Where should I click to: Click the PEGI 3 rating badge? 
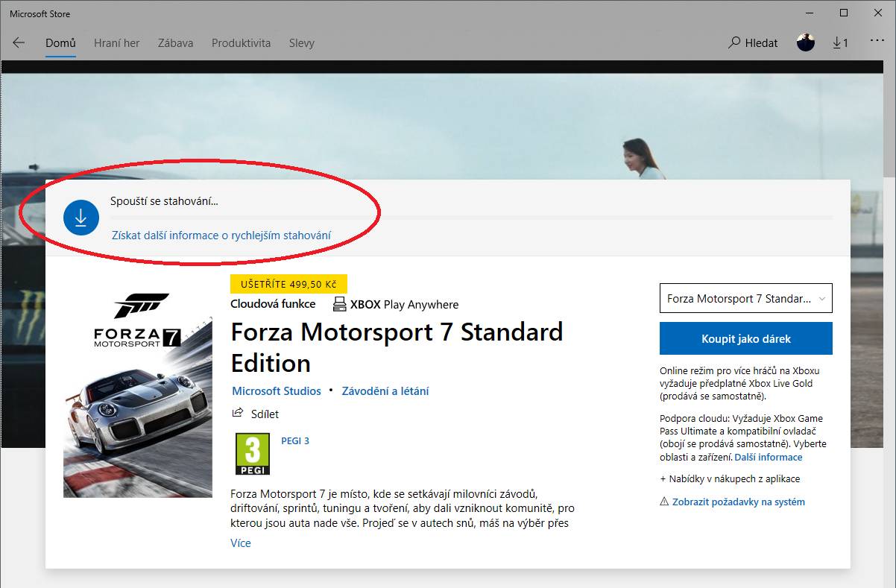[x=252, y=454]
